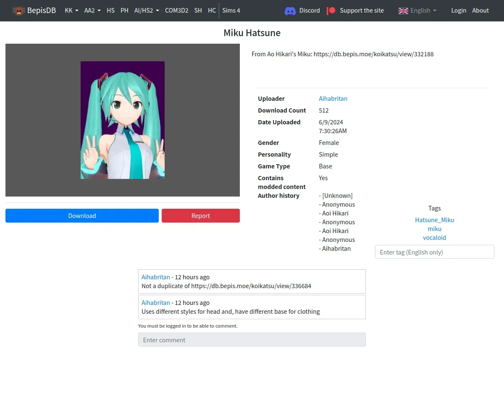Click the UK flag language icon

coord(403,10)
